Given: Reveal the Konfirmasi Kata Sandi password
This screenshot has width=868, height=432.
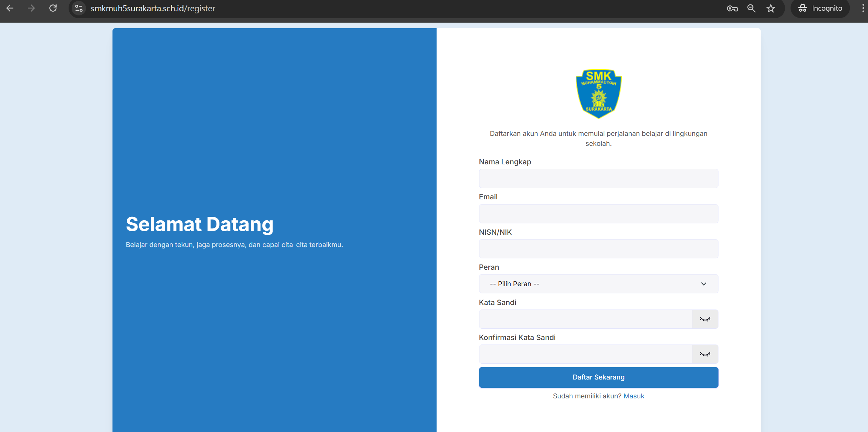Looking at the screenshot, I should tap(705, 354).
